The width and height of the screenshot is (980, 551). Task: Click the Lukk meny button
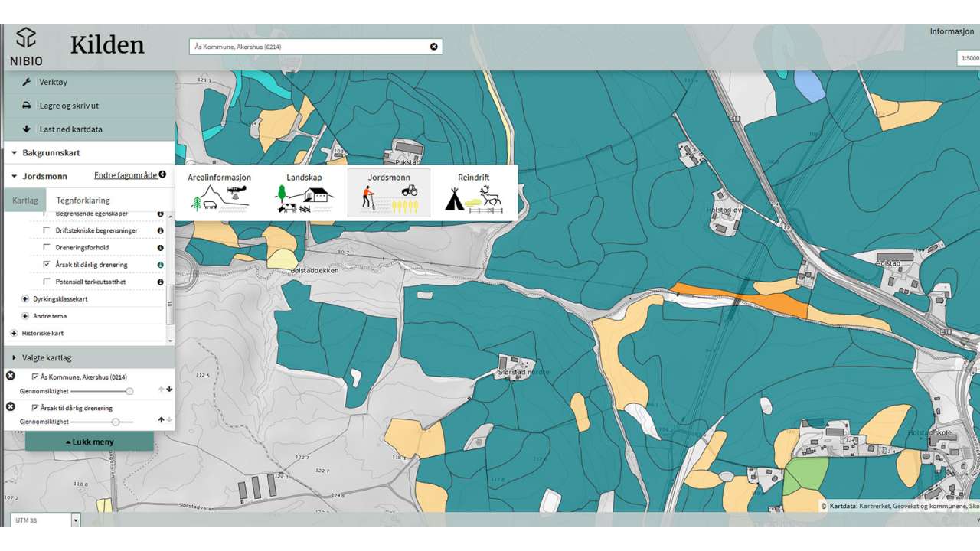click(90, 442)
